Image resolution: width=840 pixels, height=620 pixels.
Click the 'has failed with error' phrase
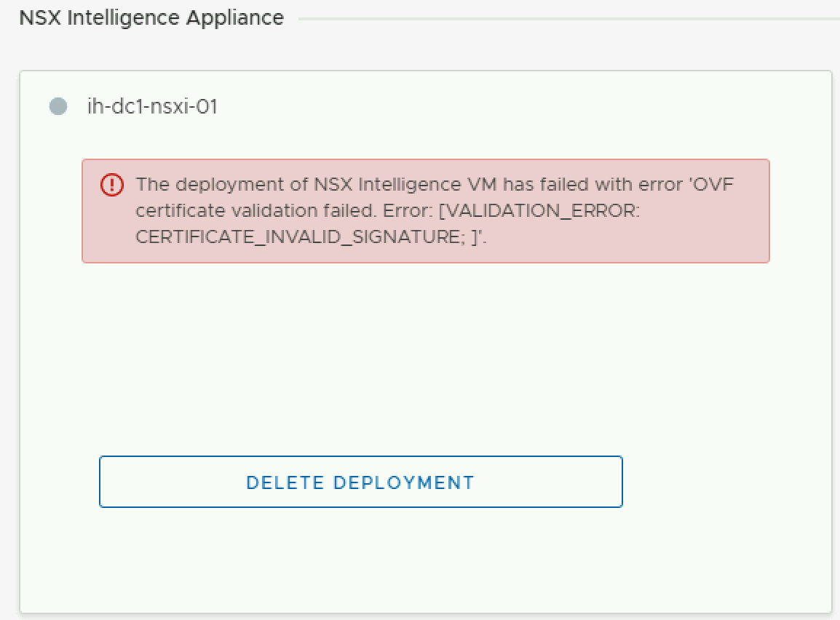click(593, 184)
